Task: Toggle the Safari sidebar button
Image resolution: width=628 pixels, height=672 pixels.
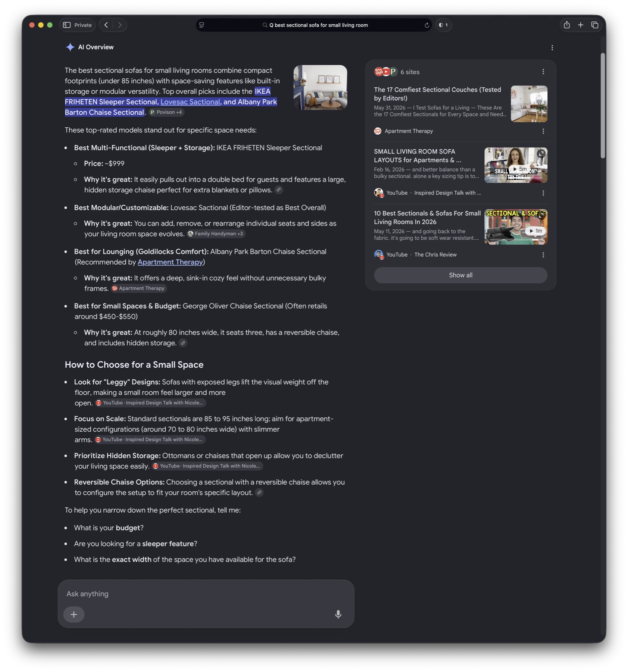Action: (67, 25)
